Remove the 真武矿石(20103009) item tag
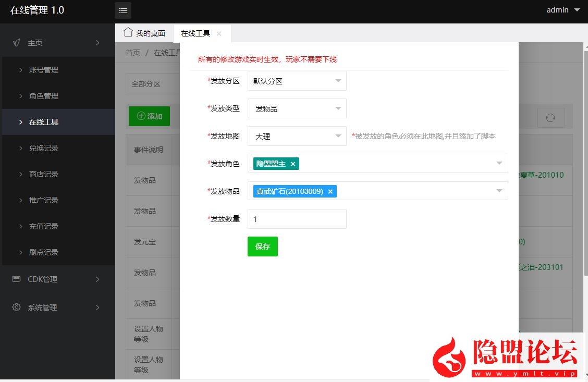The height and width of the screenshot is (382, 588). pos(330,191)
